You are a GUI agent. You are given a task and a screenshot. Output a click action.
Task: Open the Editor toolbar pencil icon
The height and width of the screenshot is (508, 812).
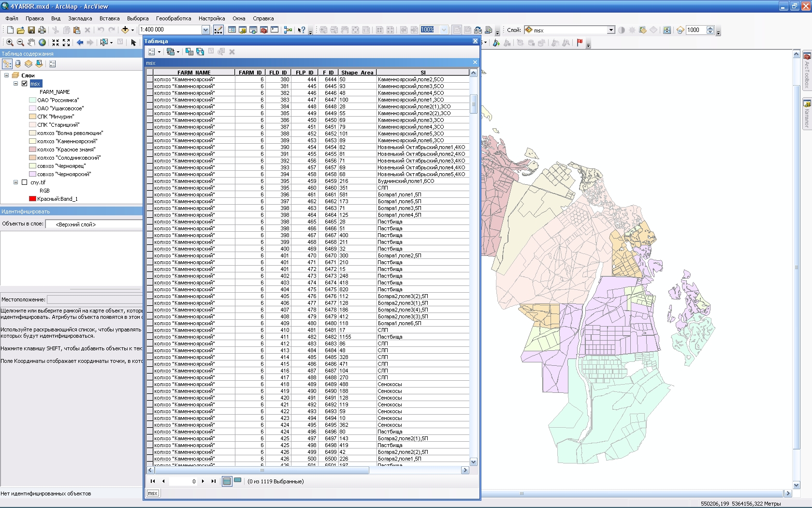click(x=218, y=30)
